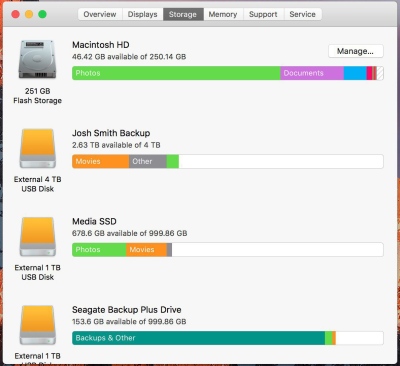Screen dimensions: 400x366
Task: Click the Josh Smith Backup external disk icon
Action: (37, 148)
